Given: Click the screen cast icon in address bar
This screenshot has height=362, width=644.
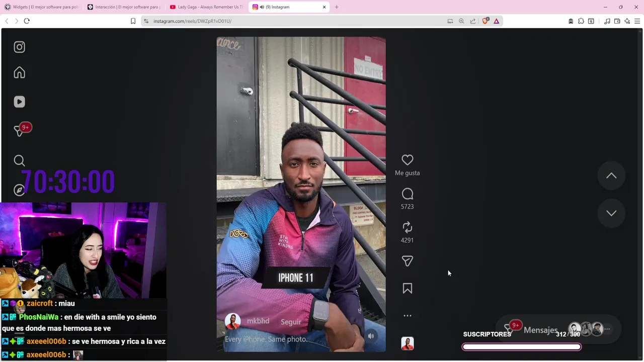Looking at the screenshot, I should click(450, 21).
